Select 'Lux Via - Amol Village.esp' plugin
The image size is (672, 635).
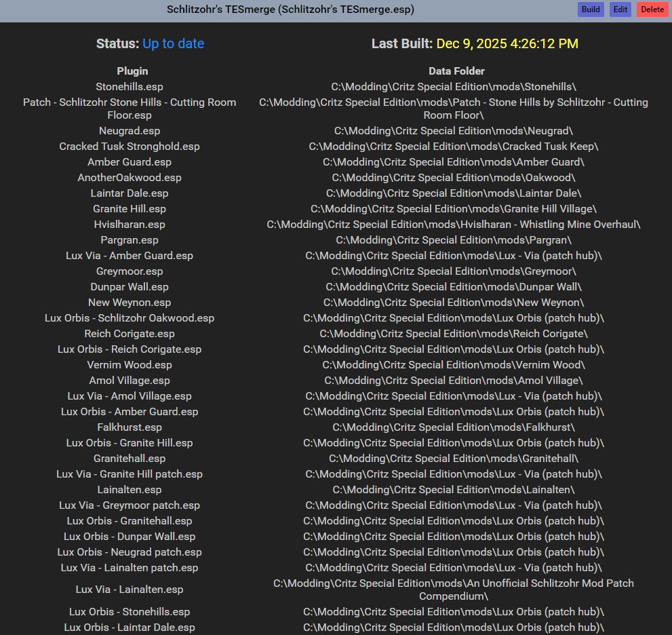[130, 396]
